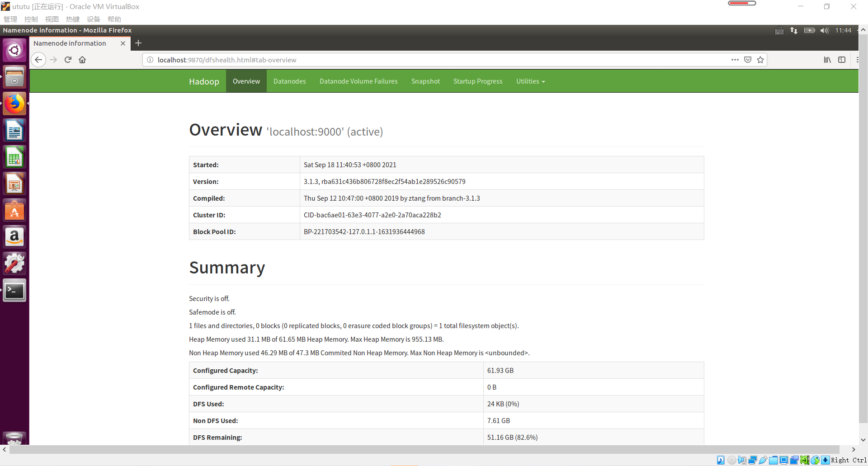This screenshot has width=868, height=466.
Task: Click VirtualBox network status icon
Action: point(753,460)
